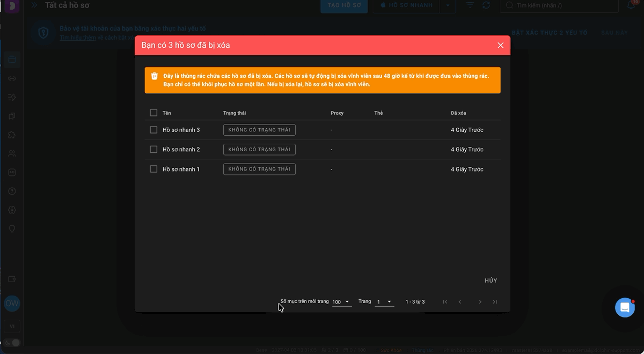This screenshot has height=354, width=644.
Task: Open the browser profiles sidebar icon
Action: 12,60
